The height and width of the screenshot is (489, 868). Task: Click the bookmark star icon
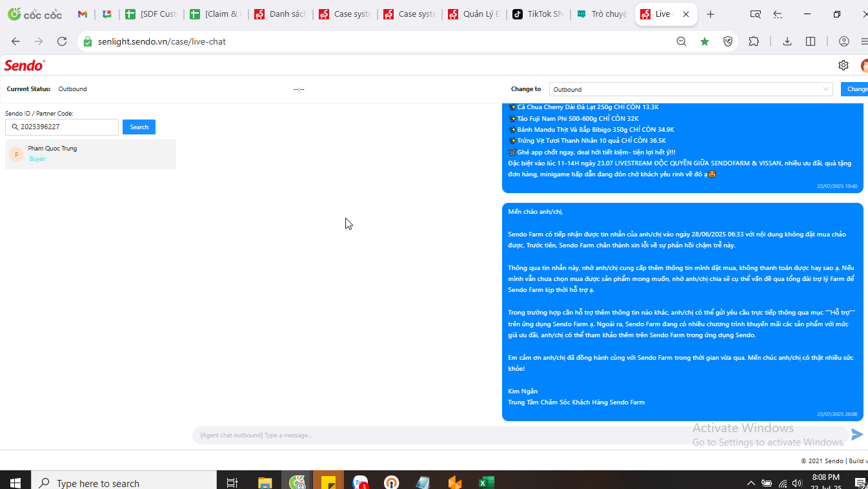click(705, 41)
